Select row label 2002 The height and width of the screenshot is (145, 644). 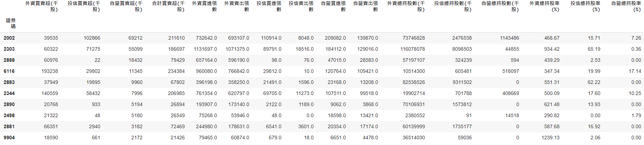click(x=9, y=38)
